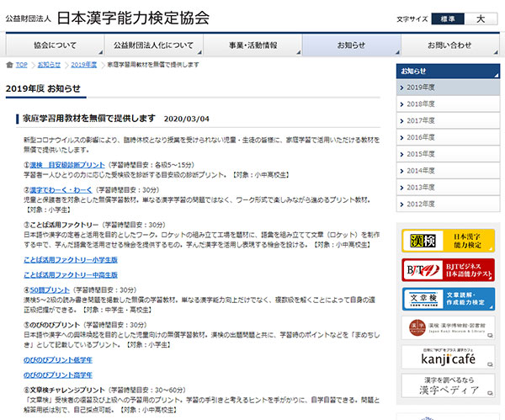Open the お知らせ navigation tab
Screen dimensions: 505x420
pyautogui.click(x=351, y=45)
